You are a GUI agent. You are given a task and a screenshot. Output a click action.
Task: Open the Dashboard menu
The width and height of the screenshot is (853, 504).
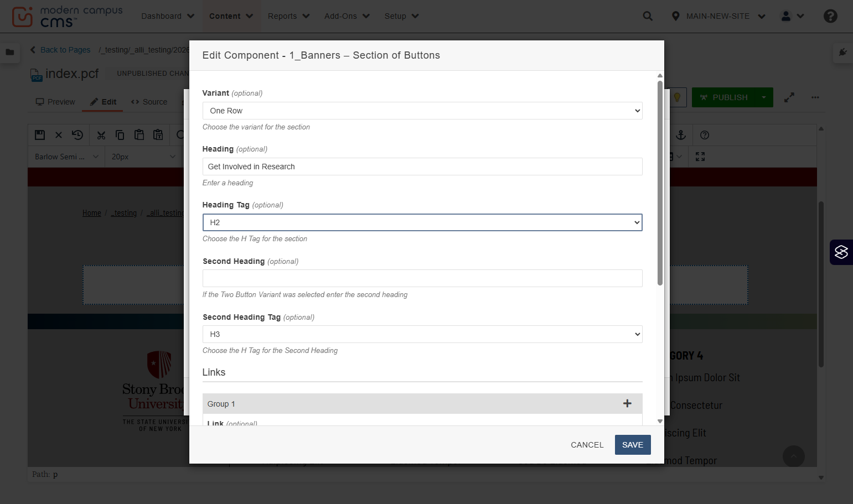(168, 16)
